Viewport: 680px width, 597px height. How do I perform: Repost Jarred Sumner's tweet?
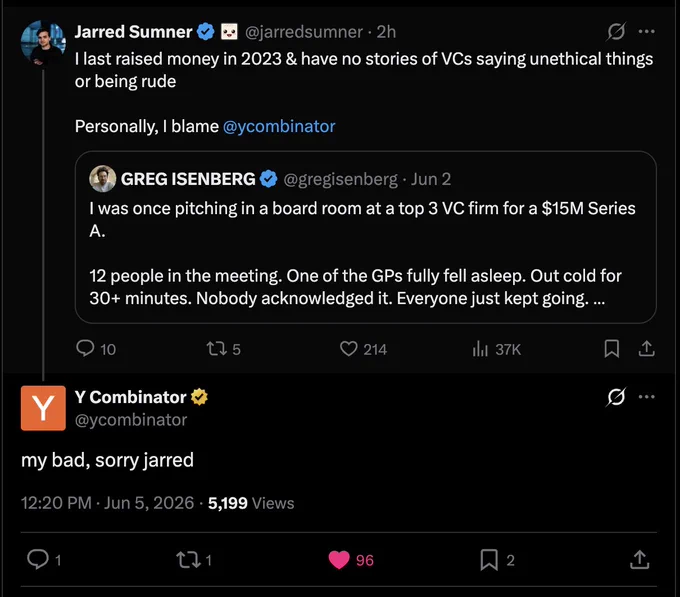coord(223,349)
